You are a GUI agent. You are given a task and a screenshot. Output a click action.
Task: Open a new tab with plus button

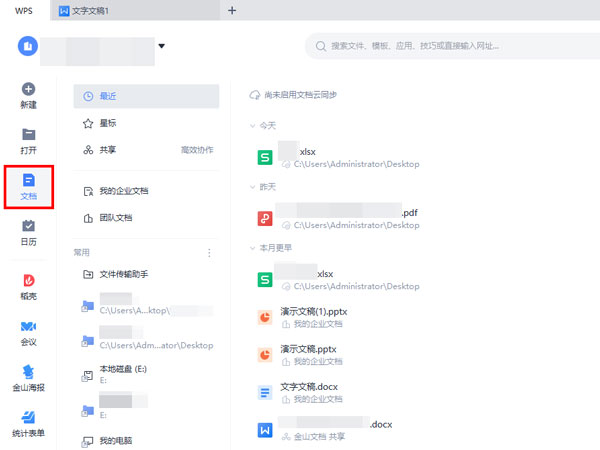pos(232,10)
